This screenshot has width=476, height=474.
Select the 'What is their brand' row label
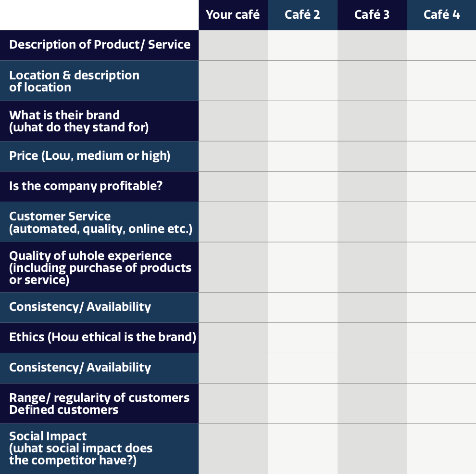tap(99, 121)
